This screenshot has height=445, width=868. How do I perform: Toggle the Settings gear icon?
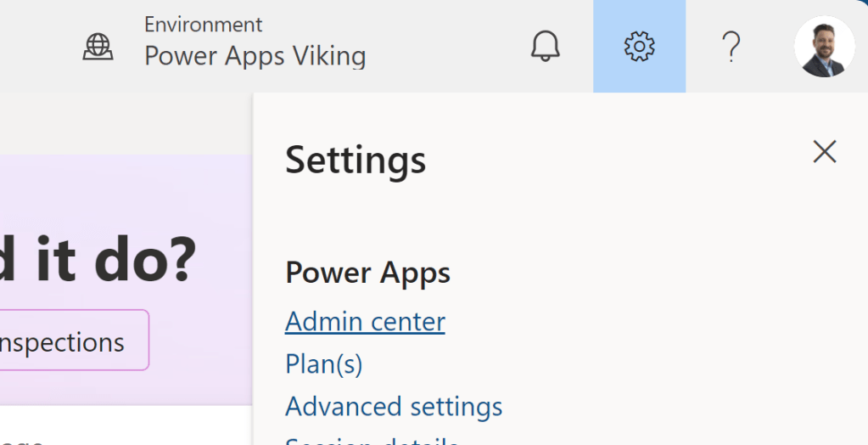tap(639, 46)
